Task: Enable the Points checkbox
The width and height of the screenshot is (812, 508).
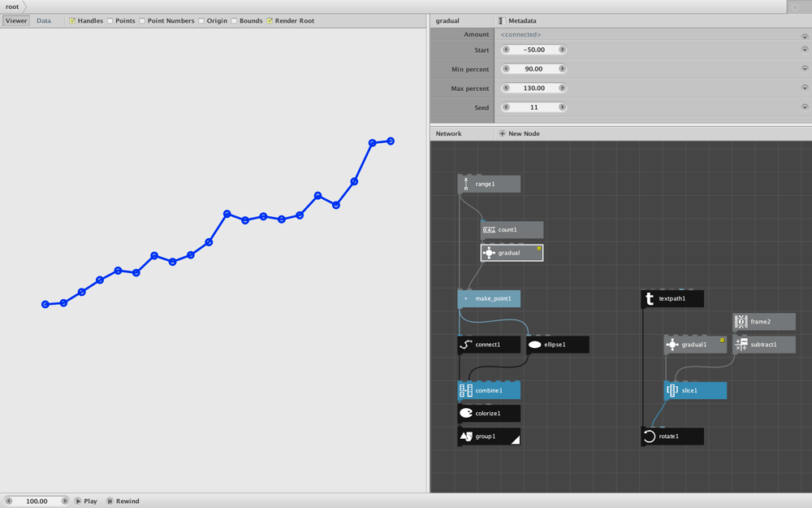Action: [x=110, y=21]
